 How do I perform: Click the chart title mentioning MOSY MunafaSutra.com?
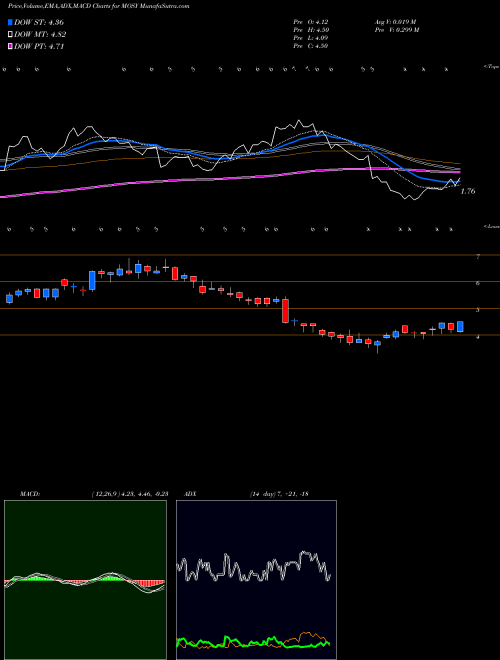[x=98, y=6]
